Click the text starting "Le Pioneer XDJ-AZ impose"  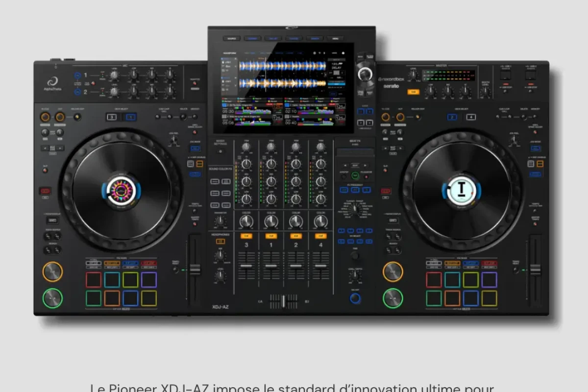(x=292, y=388)
